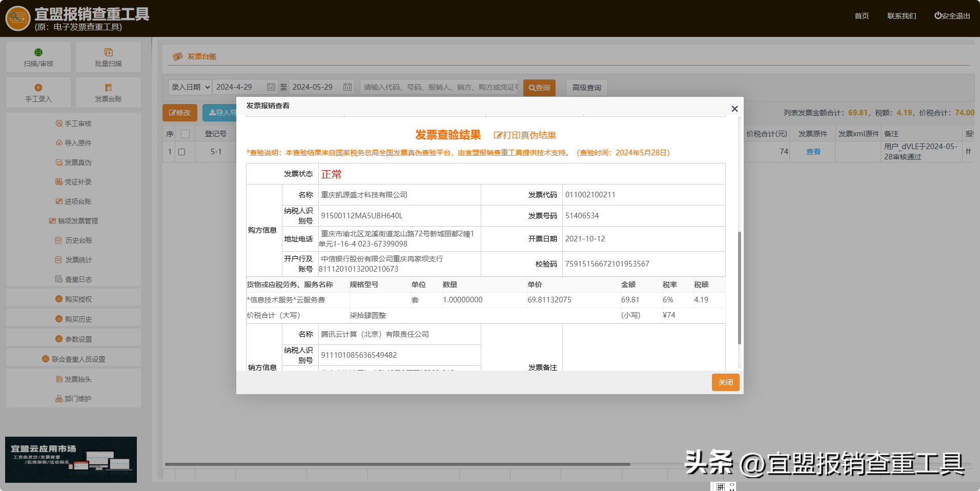This screenshot has width=980, height=491.
Task: Open 发票真伪 in the sidebar
Action: click(x=73, y=162)
